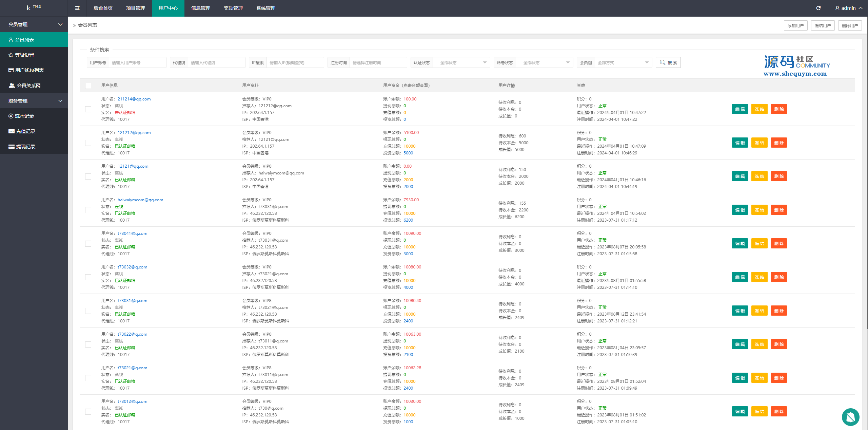868x430 pixels.
Task: Check the row for t73041@q.com
Action: (88, 244)
